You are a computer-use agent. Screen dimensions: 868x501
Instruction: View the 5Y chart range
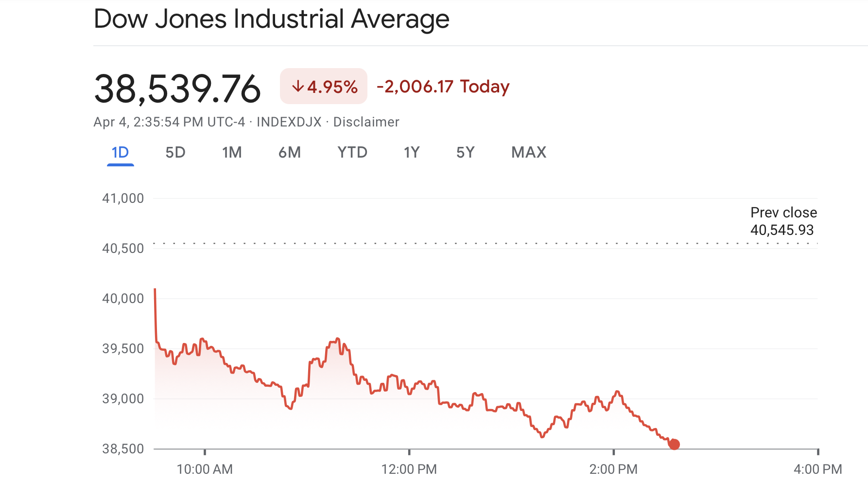[x=465, y=153]
